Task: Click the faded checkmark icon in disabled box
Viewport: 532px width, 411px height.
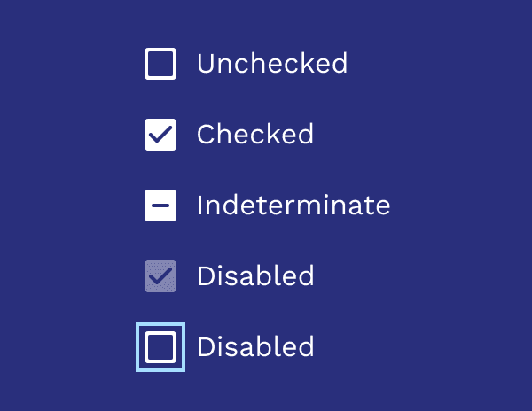Action: click(160, 276)
